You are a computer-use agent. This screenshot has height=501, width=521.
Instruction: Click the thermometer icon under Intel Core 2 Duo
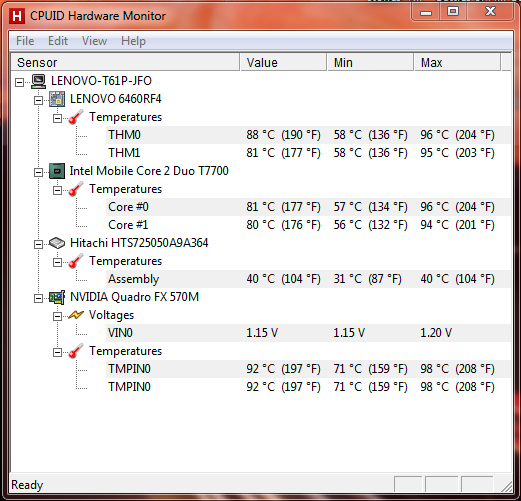[x=76, y=189]
